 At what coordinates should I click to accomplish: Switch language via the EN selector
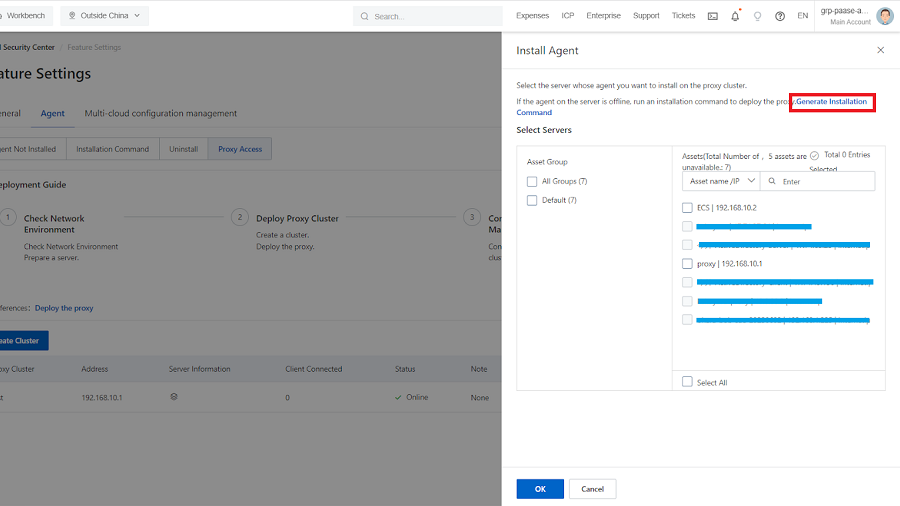802,16
